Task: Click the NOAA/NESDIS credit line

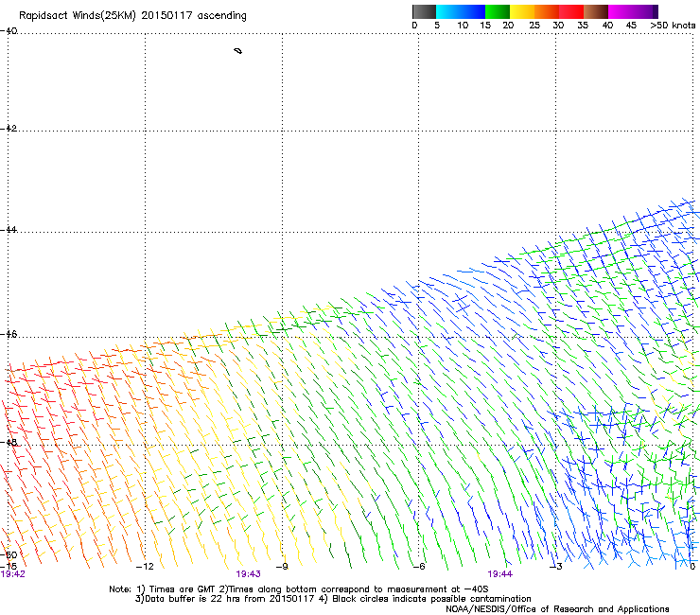Action: pos(557,609)
